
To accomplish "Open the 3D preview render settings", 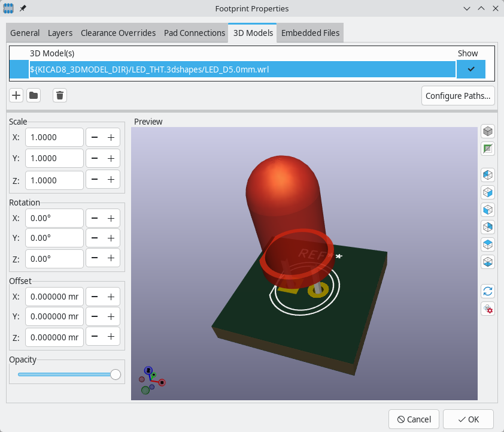I will pos(488,309).
